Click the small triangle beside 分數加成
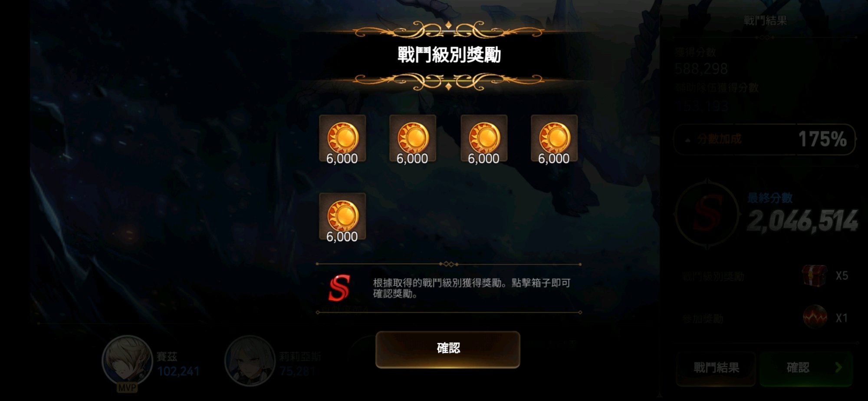The image size is (868, 401). click(x=687, y=140)
